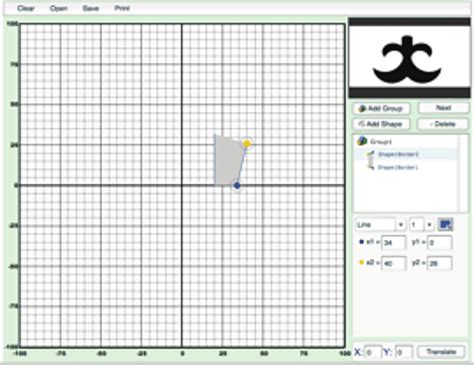Click the Delete button

[x=443, y=124]
